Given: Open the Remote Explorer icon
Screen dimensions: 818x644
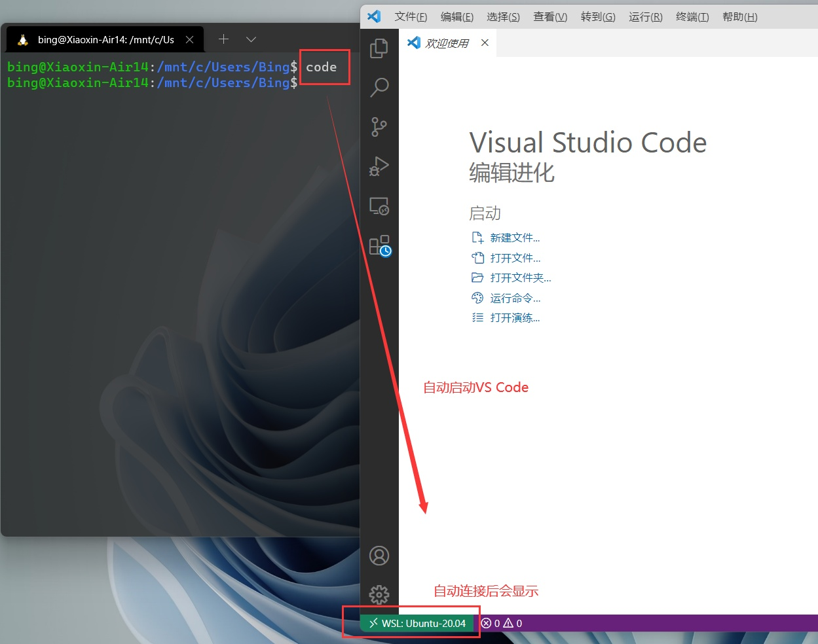Looking at the screenshot, I should click(379, 206).
